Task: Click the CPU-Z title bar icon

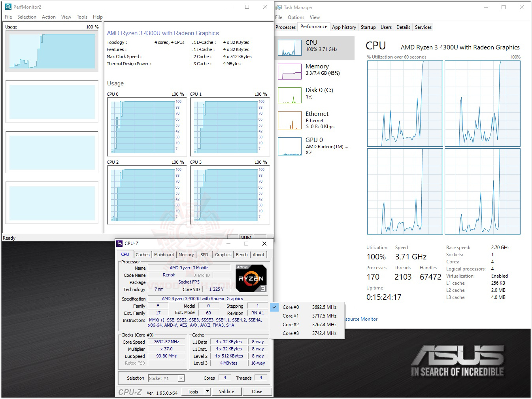Action: tap(119, 244)
